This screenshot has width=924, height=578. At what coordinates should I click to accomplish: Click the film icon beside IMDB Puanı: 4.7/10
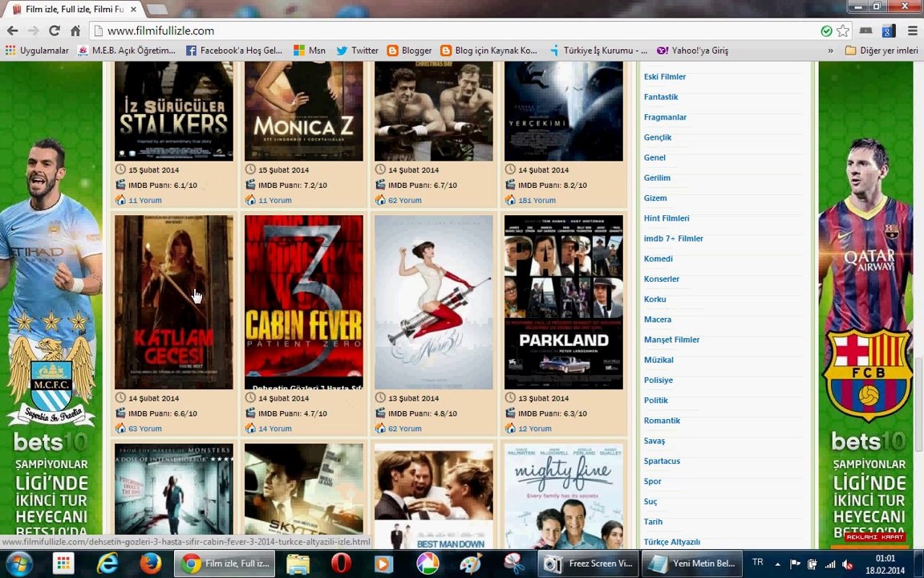[x=250, y=413]
